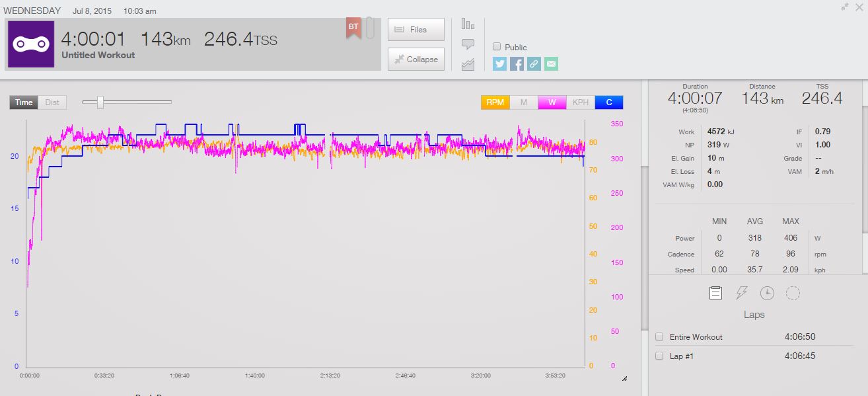Click the VI 1.00 value
868x396 pixels.
pos(822,145)
